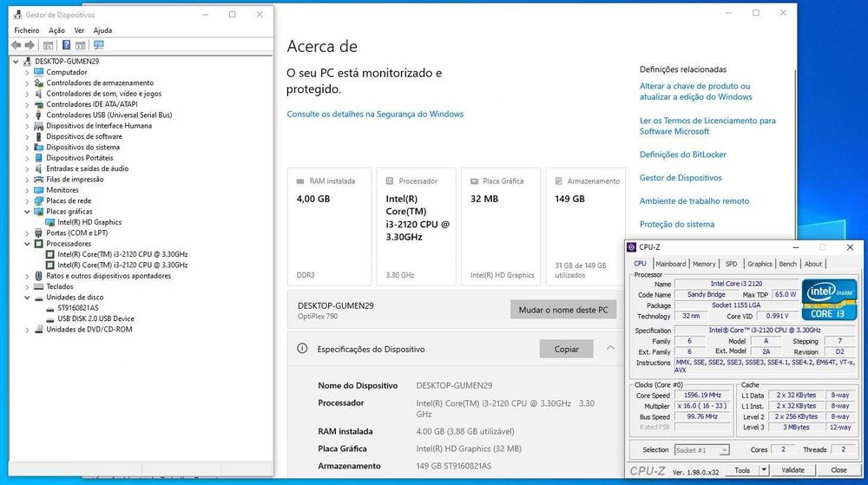Click the Monitores device icon
Image resolution: width=868 pixels, height=485 pixels.
pos(39,190)
